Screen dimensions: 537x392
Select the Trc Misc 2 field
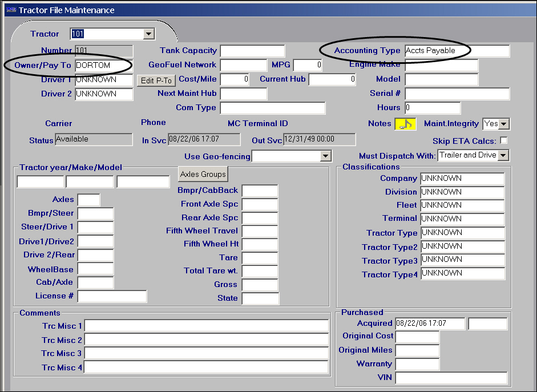(207, 340)
